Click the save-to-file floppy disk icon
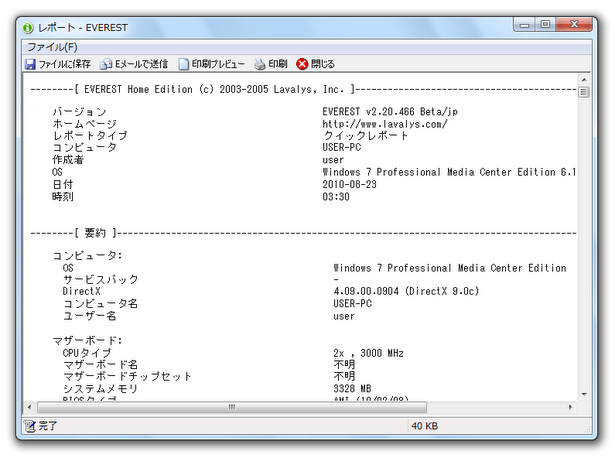This screenshot has width=615, height=458. [x=30, y=64]
